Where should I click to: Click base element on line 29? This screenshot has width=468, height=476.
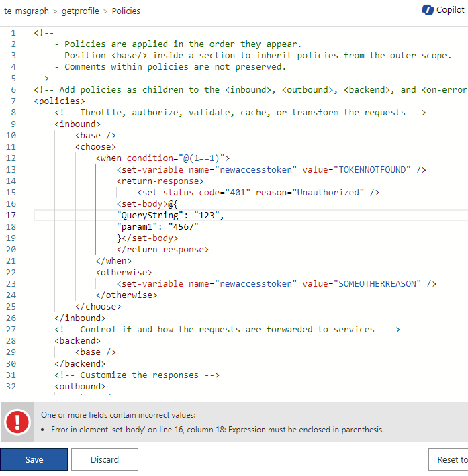pos(95,352)
